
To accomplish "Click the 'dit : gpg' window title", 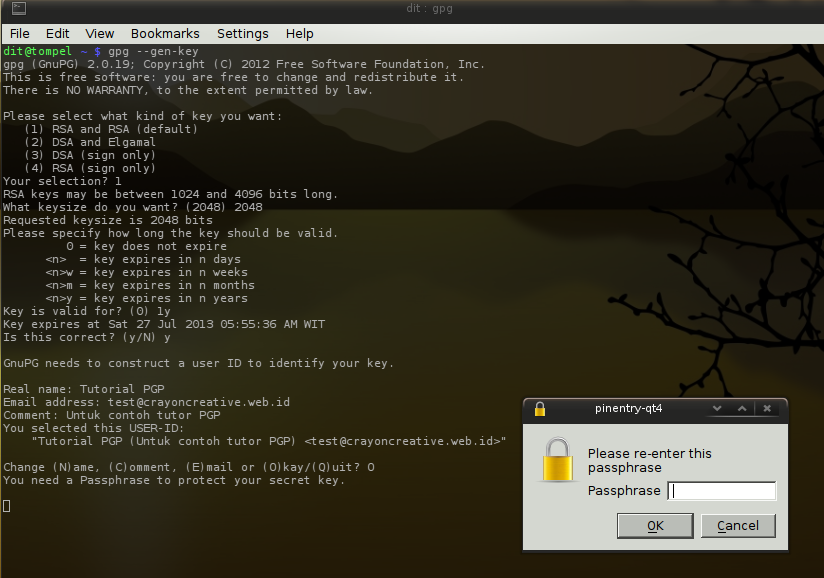I will (x=429, y=8).
